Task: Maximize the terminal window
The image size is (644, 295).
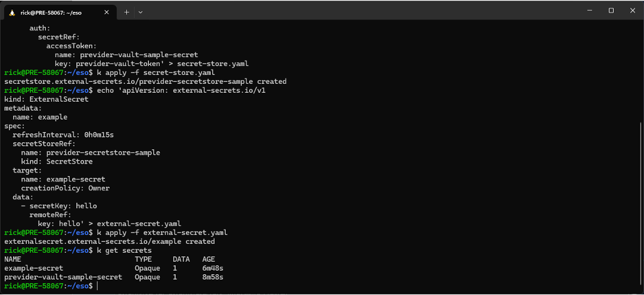Action: pyautogui.click(x=611, y=11)
